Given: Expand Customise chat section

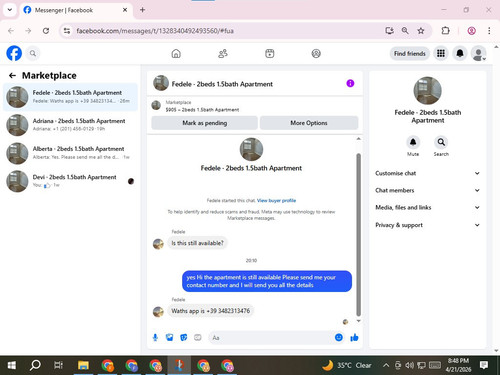Looking at the screenshot, I should tap(428, 173).
